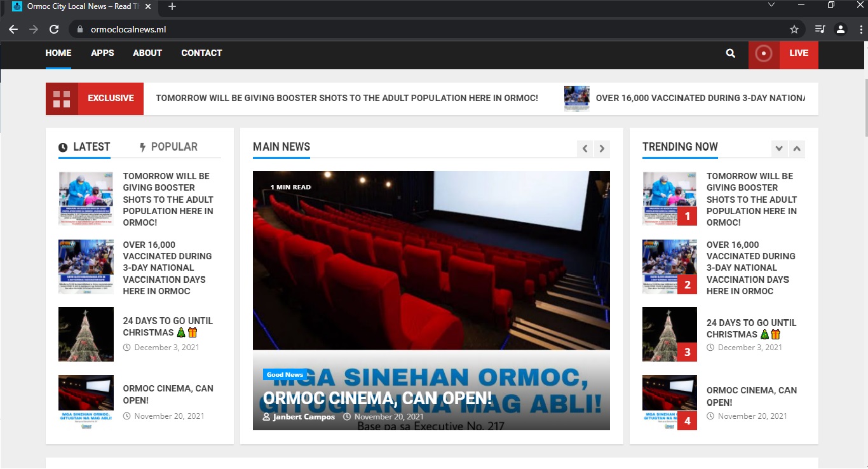This screenshot has height=469, width=868.
Task: Click Latest November 20, 2021 date
Action: [x=163, y=416]
